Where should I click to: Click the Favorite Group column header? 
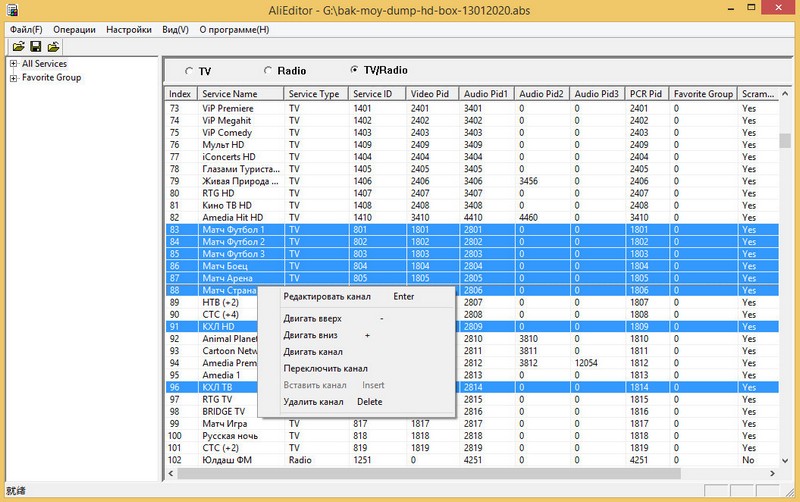[x=703, y=94]
